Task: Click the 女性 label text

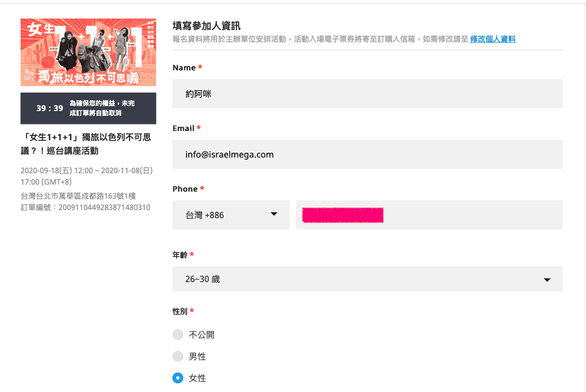Action: point(197,378)
